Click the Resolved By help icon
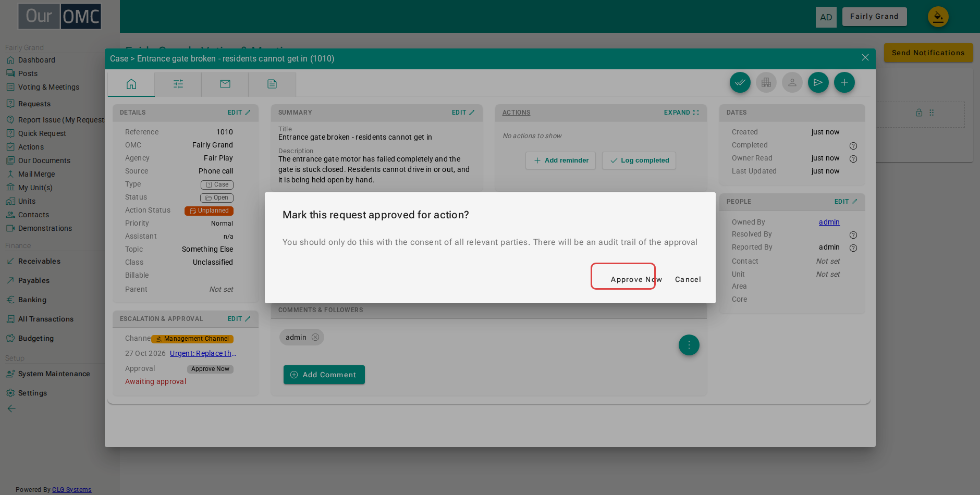 point(853,235)
